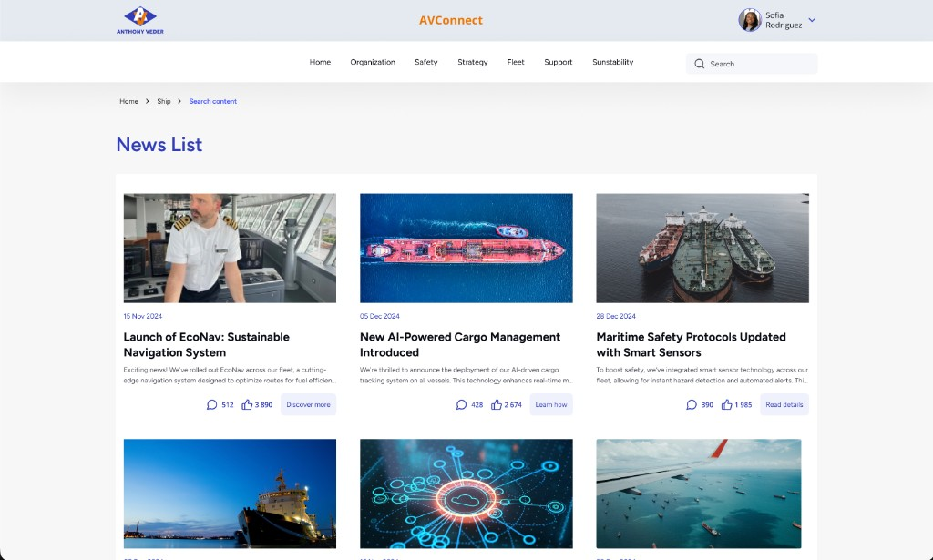Viewport: 933px width, 560px height.
Task: Click the 05 Dec 2024 date
Action: click(380, 316)
